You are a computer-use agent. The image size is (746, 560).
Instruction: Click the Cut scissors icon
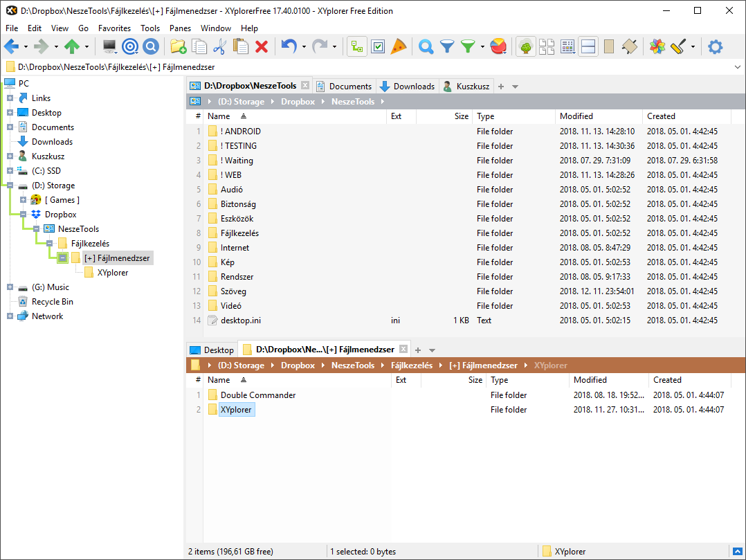point(219,46)
